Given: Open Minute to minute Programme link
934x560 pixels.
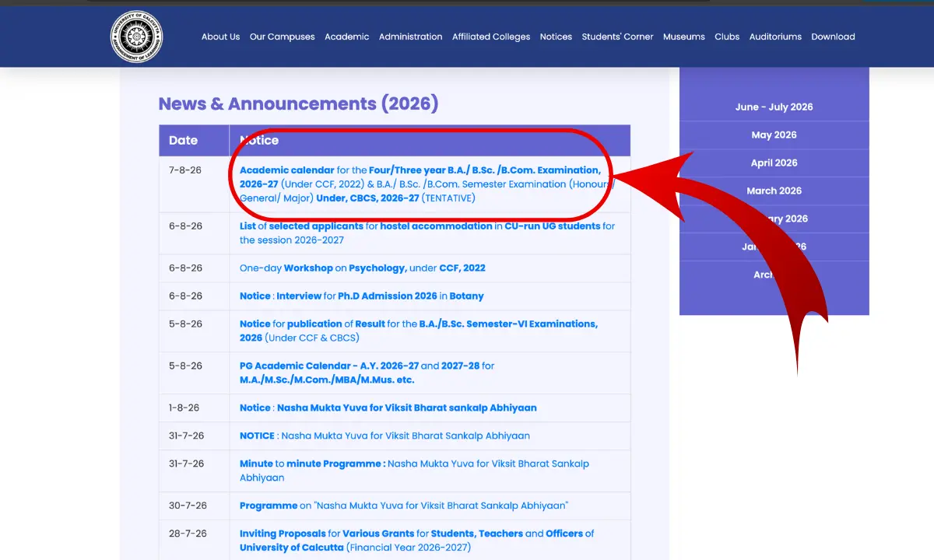Looking at the screenshot, I should point(414,471).
